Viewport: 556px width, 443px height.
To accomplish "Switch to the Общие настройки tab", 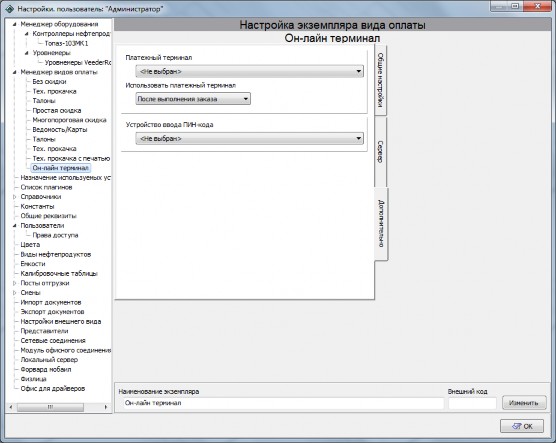I will pos(380,80).
